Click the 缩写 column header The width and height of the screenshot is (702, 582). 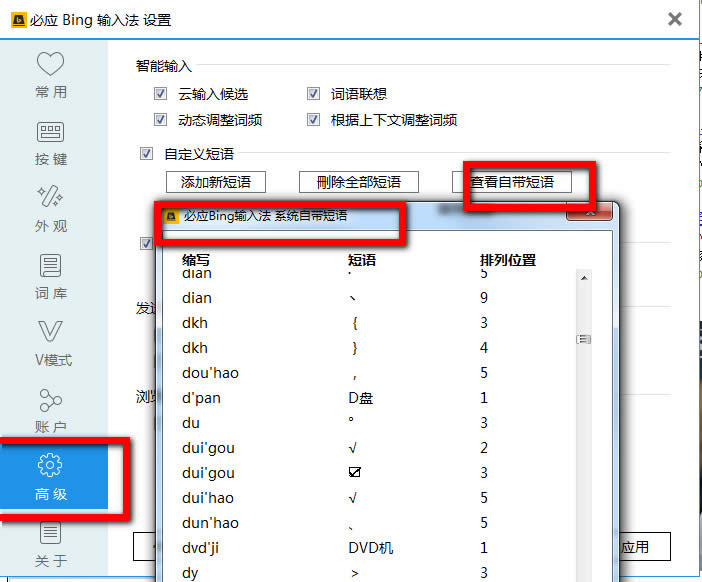coord(196,260)
